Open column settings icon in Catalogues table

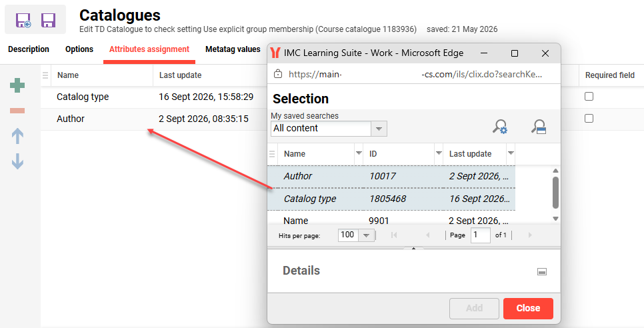(45, 75)
